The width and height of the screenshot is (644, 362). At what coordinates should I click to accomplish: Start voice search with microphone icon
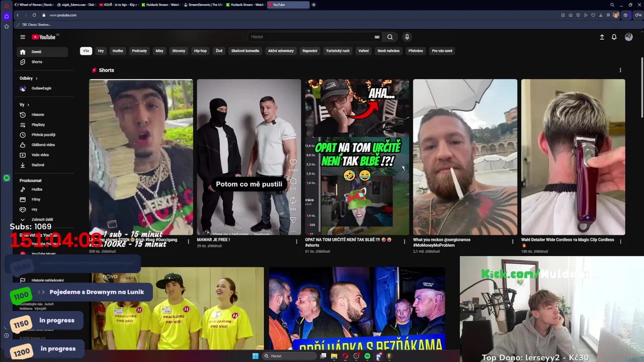[x=407, y=37]
